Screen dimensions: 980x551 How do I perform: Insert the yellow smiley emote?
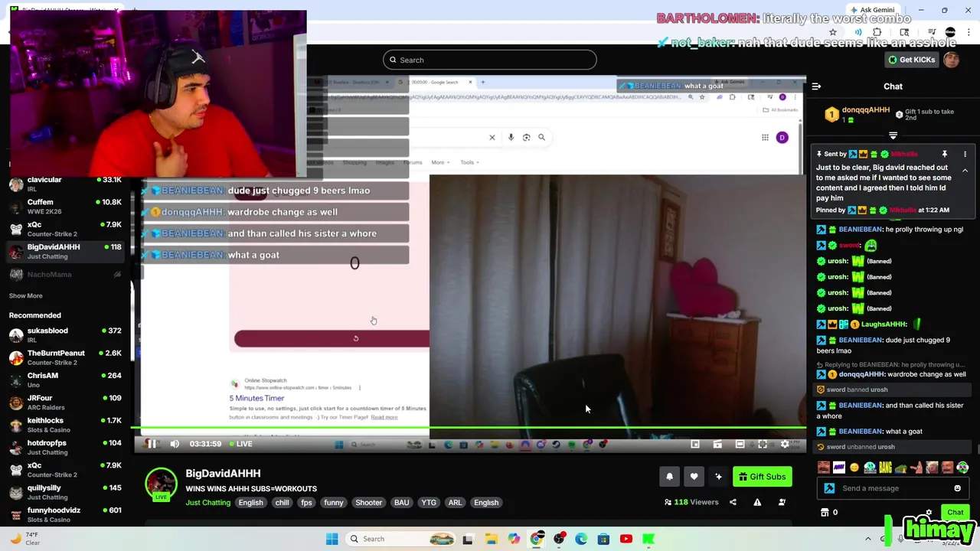pyautogui.click(x=854, y=468)
